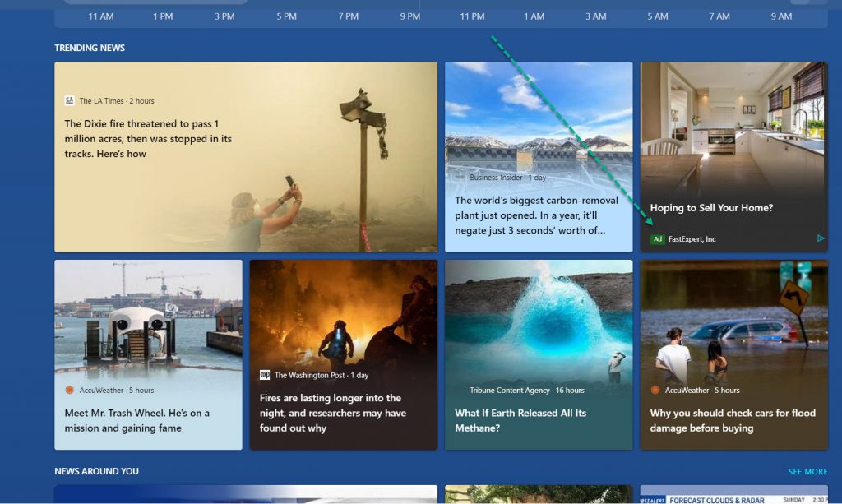
Task: Open the Dixie fire article
Action: click(x=245, y=156)
